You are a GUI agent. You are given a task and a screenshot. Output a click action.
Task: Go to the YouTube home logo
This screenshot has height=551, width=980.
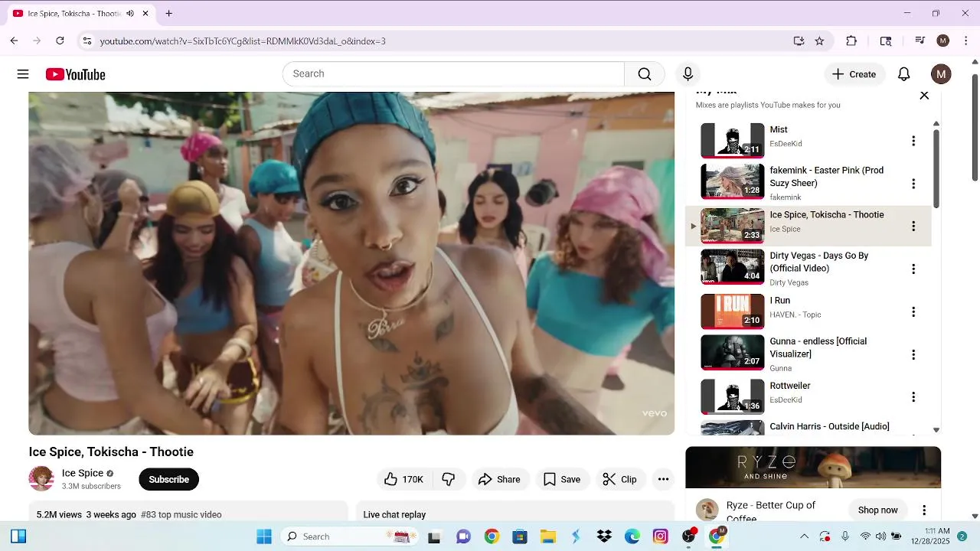pyautogui.click(x=75, y=74)
